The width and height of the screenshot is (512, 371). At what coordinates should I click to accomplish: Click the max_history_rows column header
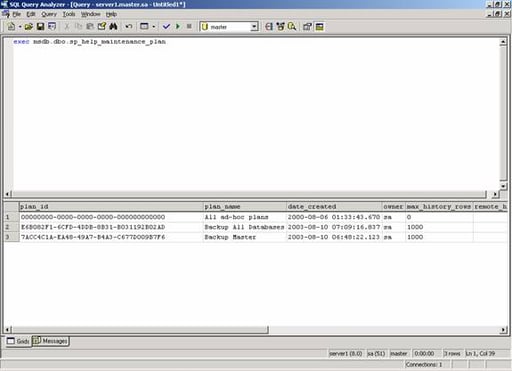click(439, 207)
